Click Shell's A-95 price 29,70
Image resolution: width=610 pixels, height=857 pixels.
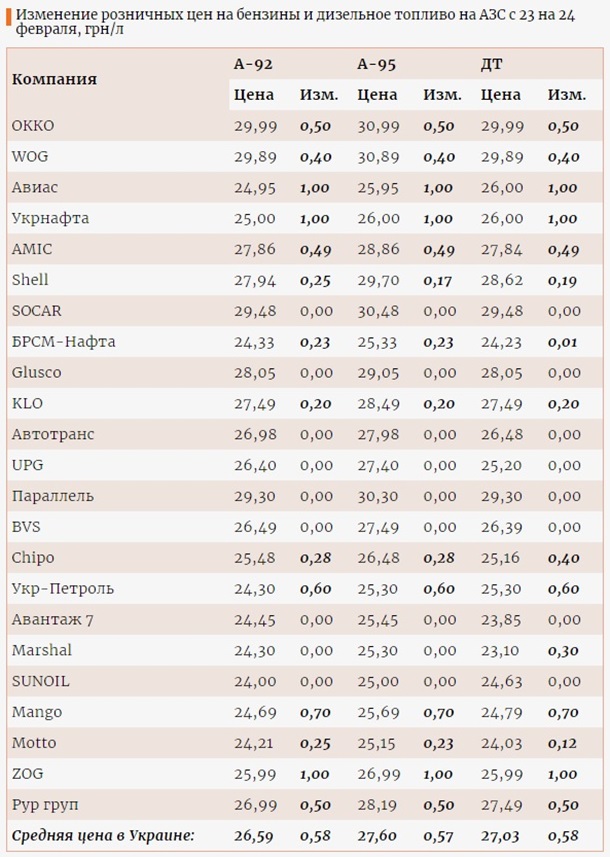pyautogui.click(x=377, y=280)
